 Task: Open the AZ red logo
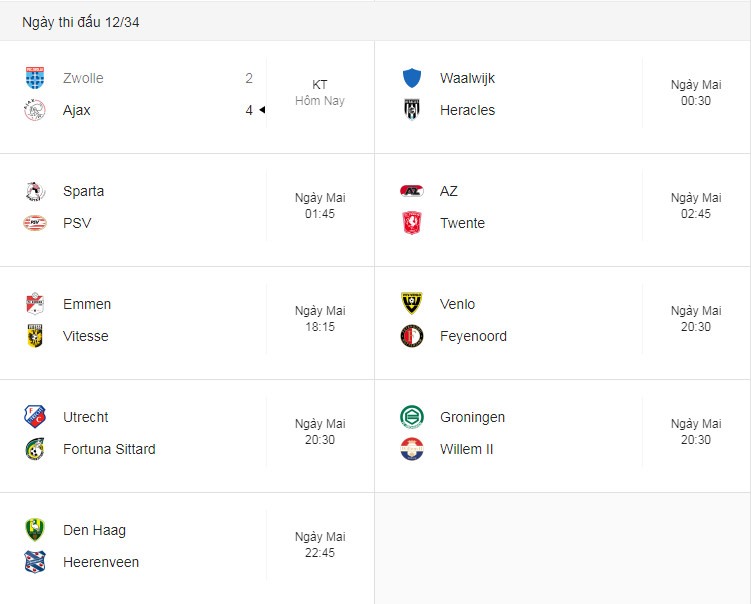pos(412,191)
